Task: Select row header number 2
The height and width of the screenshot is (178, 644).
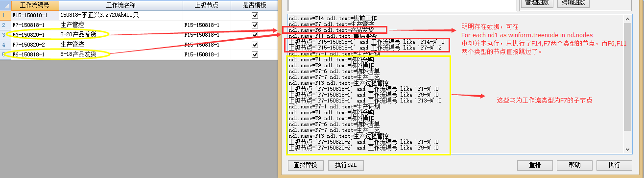Action: (x=5, y=25)
